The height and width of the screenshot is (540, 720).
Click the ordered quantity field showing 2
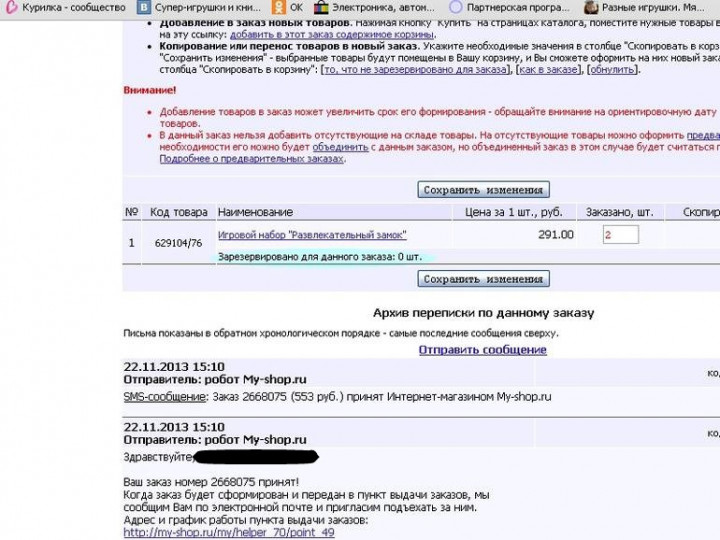tap(620, 235)
